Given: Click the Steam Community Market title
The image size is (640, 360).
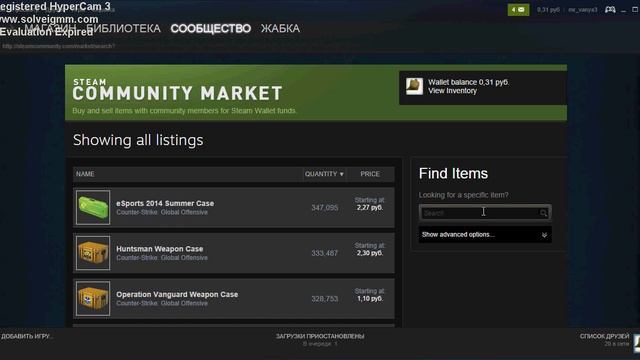Looking at the screenshot, I should pyautogui.click(x=178, y=90).
